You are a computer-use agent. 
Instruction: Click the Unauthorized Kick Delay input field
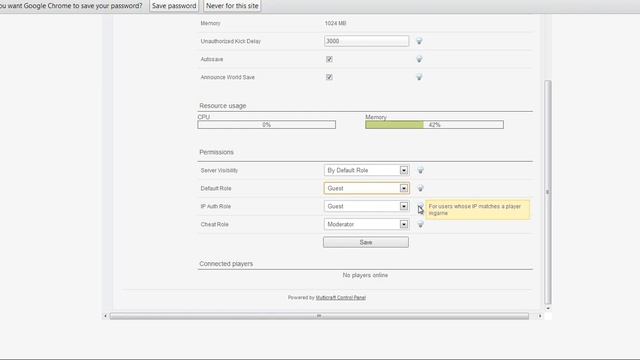[x=366, y=41]
